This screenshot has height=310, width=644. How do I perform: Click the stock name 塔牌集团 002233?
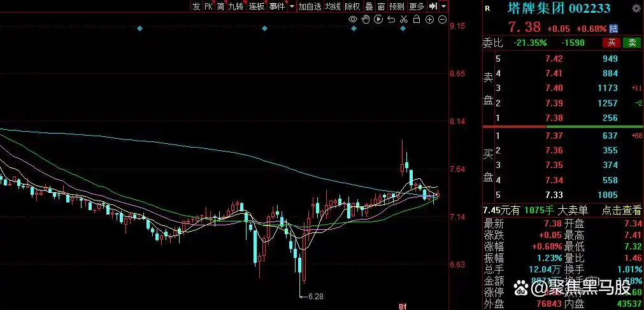(559, 8)
